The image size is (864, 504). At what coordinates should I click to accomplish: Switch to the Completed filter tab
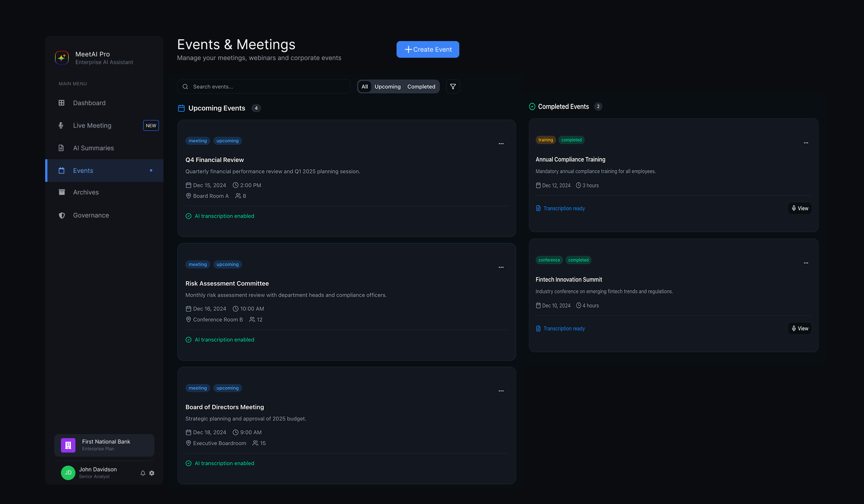421,86
